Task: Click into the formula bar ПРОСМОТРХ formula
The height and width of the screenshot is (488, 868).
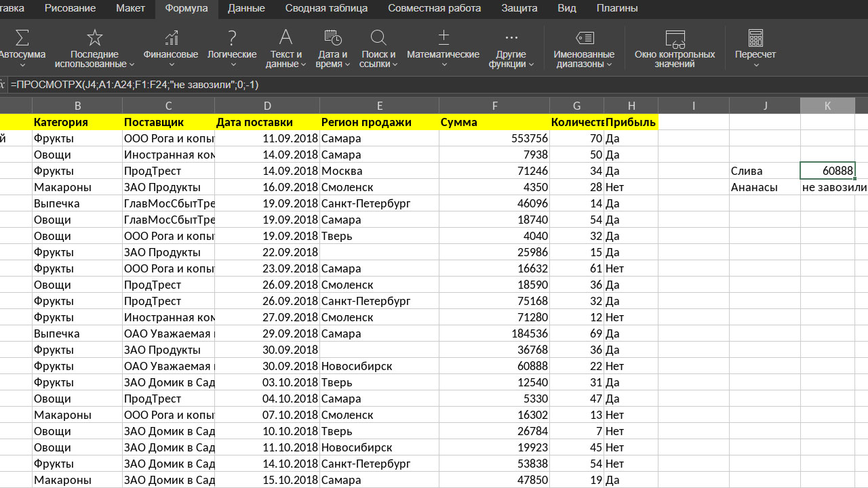Action: click(134, 85)
